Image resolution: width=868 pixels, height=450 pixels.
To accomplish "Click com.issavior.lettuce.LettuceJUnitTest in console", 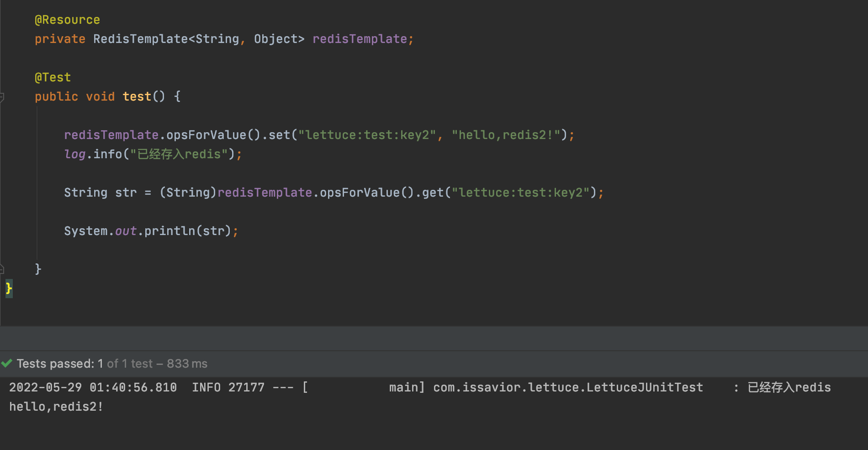I will click(x=568, y=388).
